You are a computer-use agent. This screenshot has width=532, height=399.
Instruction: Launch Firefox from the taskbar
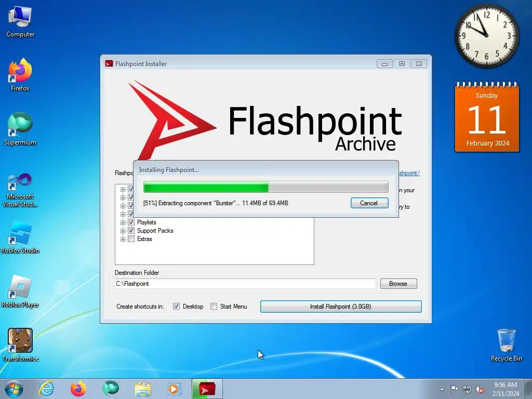pyautogui.click(x=78, y=389)
